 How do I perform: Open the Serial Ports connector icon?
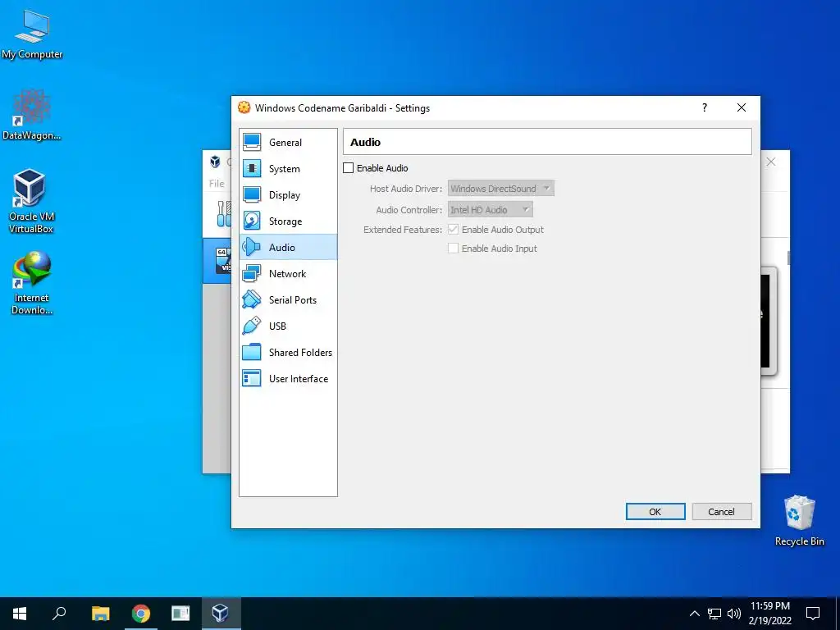252,300
